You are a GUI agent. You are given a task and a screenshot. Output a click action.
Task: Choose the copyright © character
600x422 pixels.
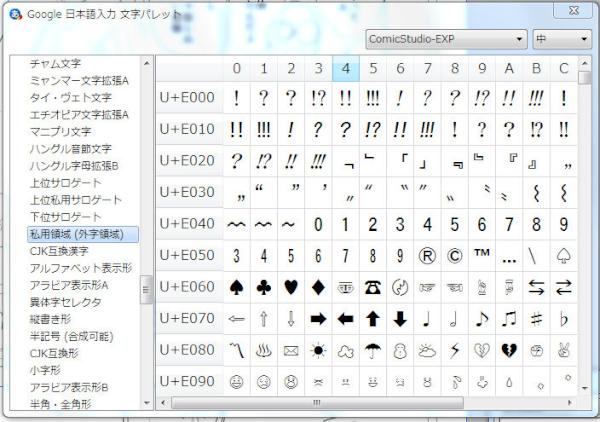455,256
